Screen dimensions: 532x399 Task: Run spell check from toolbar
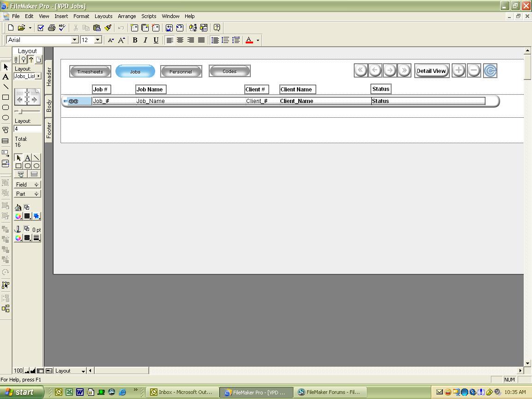tap(62, 28)
